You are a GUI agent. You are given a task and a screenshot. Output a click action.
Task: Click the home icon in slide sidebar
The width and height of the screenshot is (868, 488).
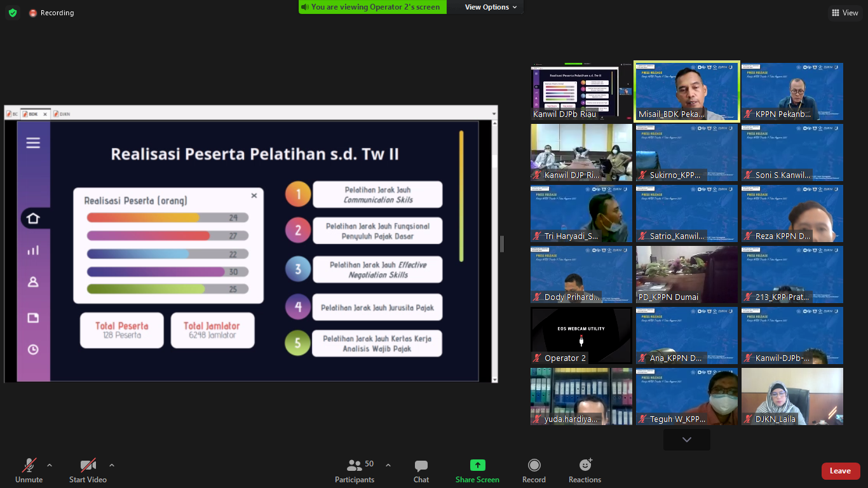coord(33,219)
